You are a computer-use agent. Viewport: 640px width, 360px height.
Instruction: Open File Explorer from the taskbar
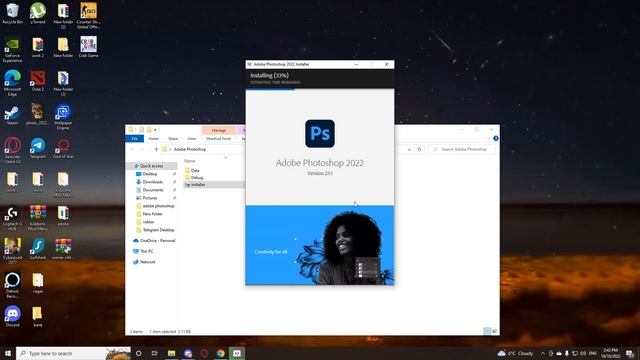(x=171, y=353)
